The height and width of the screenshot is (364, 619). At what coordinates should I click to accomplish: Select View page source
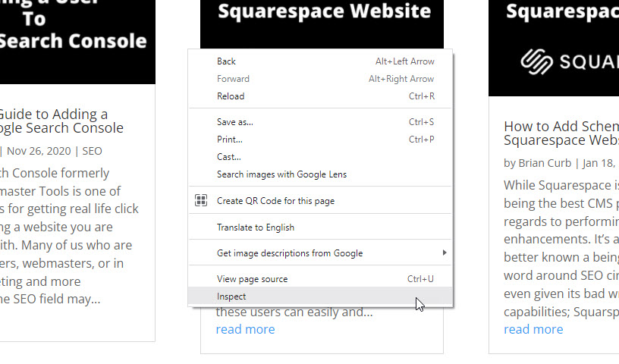(x=320, y=279)
